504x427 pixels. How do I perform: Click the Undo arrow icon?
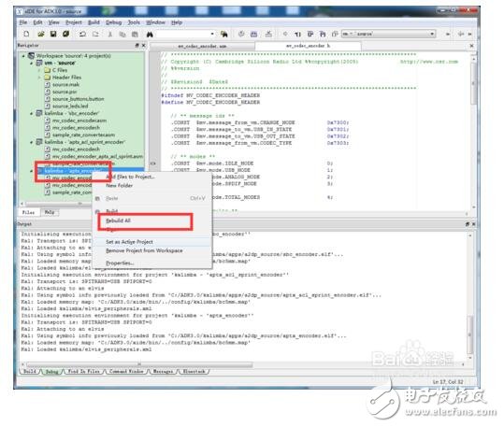(82, 34)
